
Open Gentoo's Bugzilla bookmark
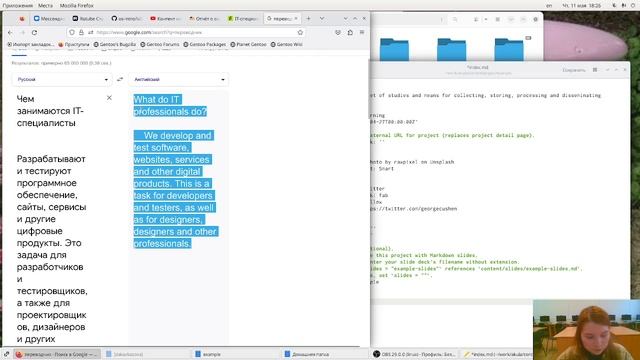click(115, 44)
